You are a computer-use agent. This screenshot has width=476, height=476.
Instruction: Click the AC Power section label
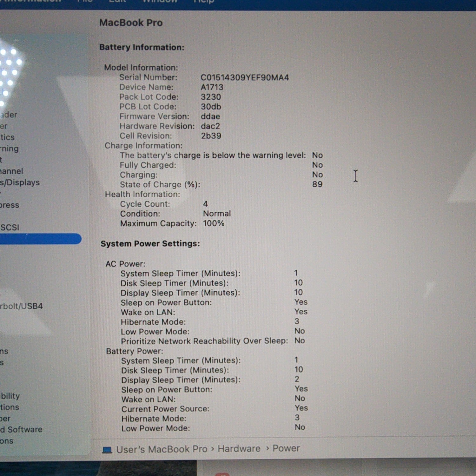[x=125, y=264]
